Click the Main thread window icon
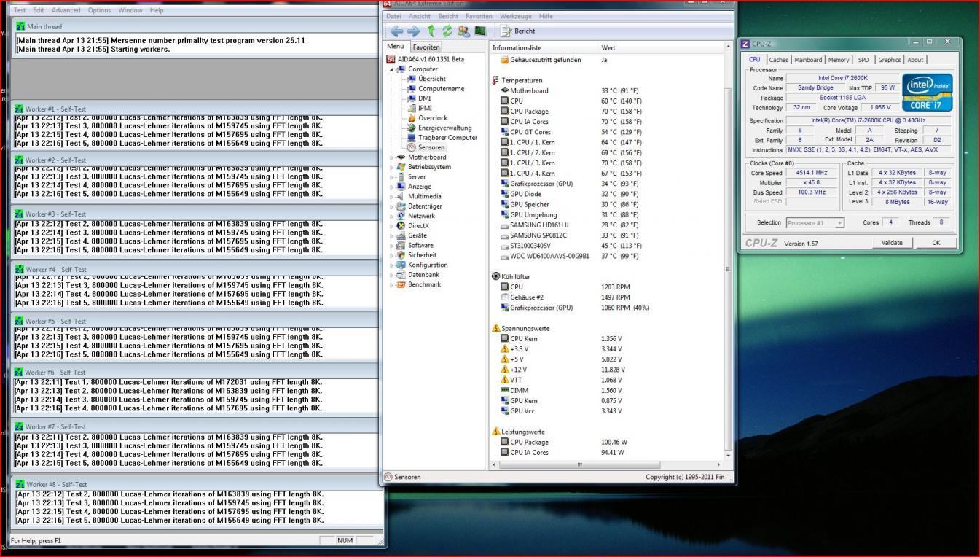980x557 pixels. click(x=20, y=26)
